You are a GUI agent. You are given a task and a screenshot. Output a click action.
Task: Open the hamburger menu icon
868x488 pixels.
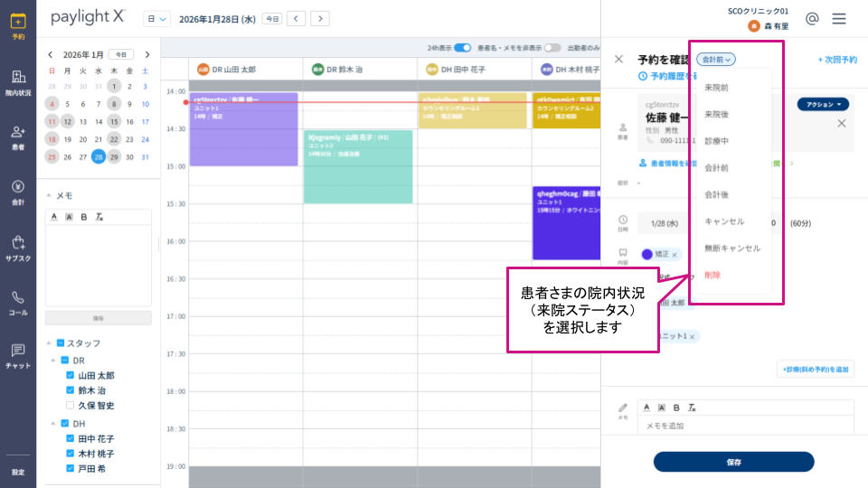coord(839,19)
